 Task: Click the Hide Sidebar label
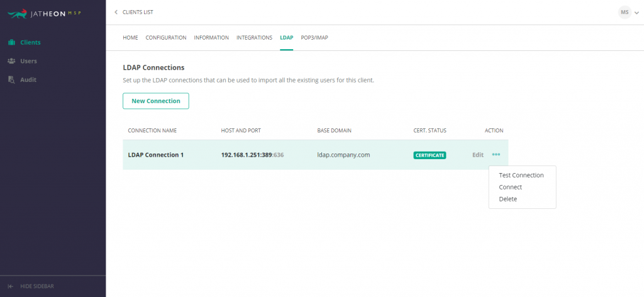[37, 286]
